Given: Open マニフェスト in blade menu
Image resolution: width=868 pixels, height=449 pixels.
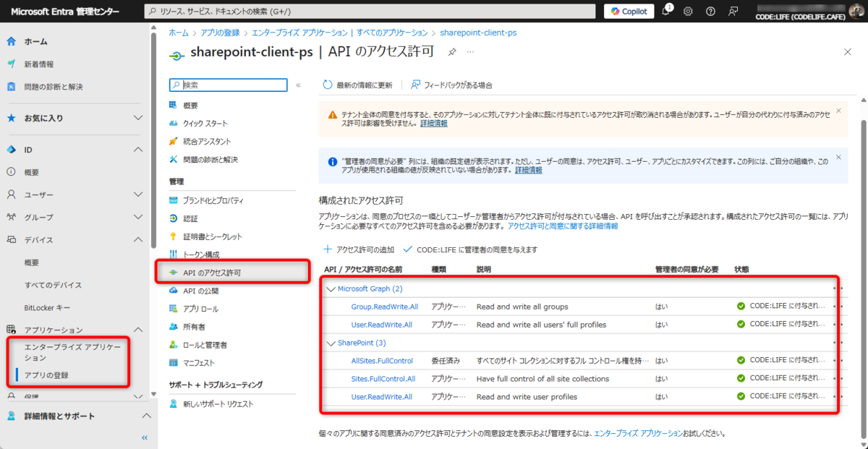Looking at the screenshot, I should (199, 363).
